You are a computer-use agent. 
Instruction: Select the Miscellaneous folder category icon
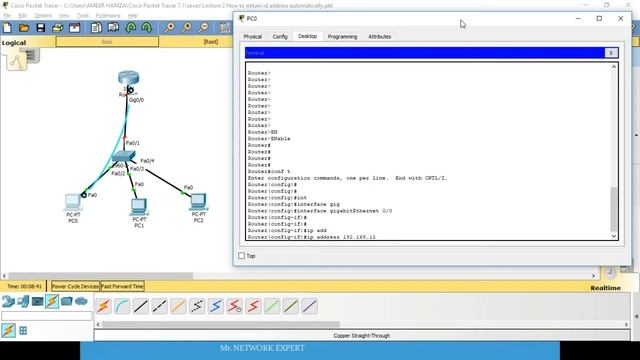pos(67,301)
